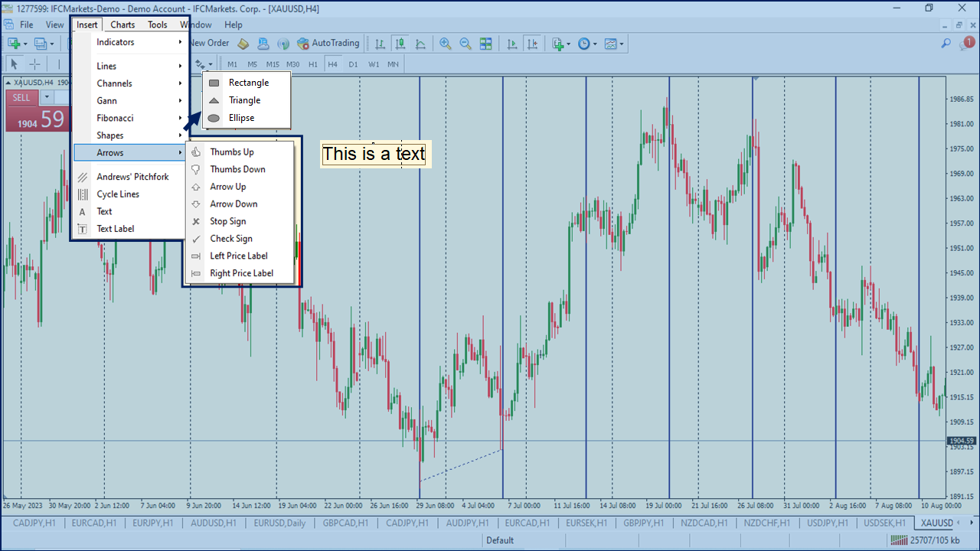
Task: Select the M5 timeframe
Action: (252, 64)
